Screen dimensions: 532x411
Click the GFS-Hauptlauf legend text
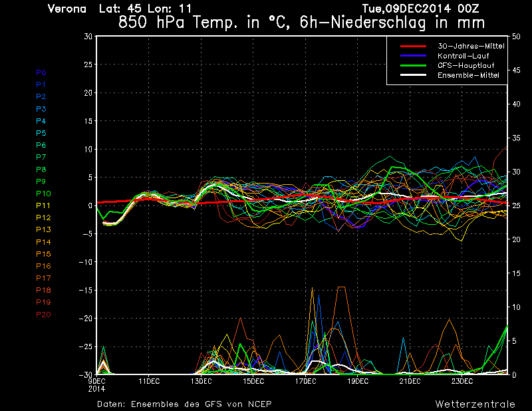pyautogui.click(x=466, y=65)
